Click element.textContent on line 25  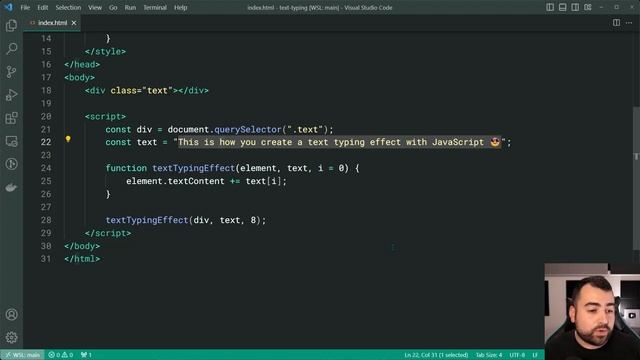[175, 181]
